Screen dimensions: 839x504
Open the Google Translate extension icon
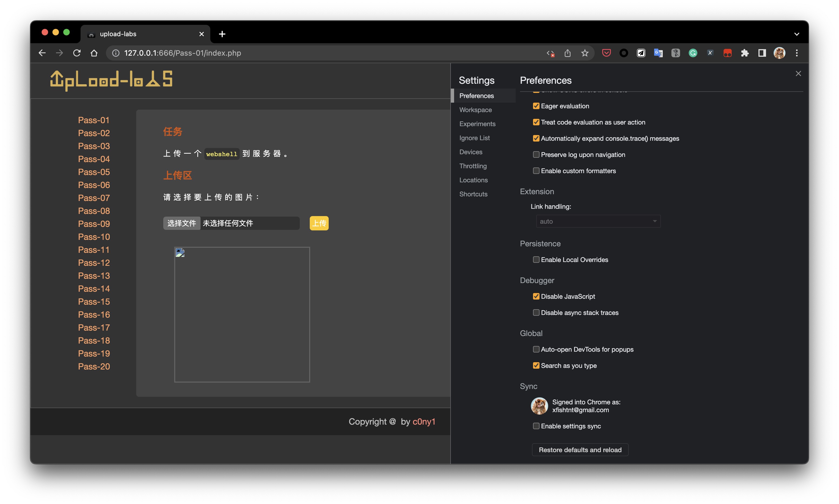pos(658,53)
